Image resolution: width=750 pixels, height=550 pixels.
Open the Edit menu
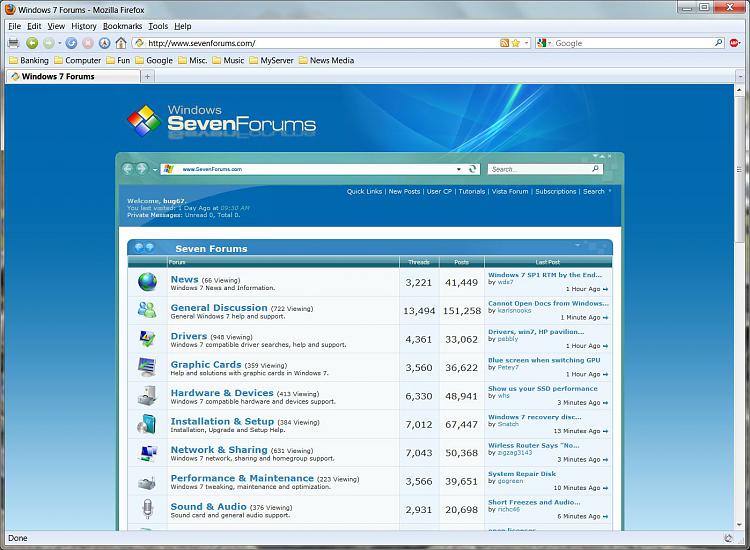pyautogui.click(x=34, y=26)
